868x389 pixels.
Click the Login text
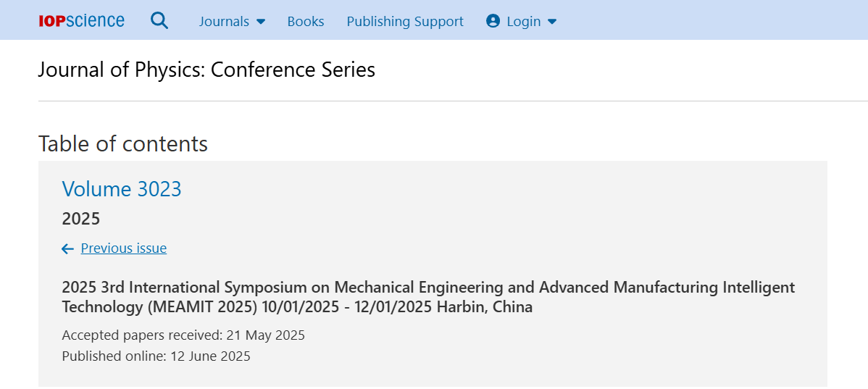point(524,22)
